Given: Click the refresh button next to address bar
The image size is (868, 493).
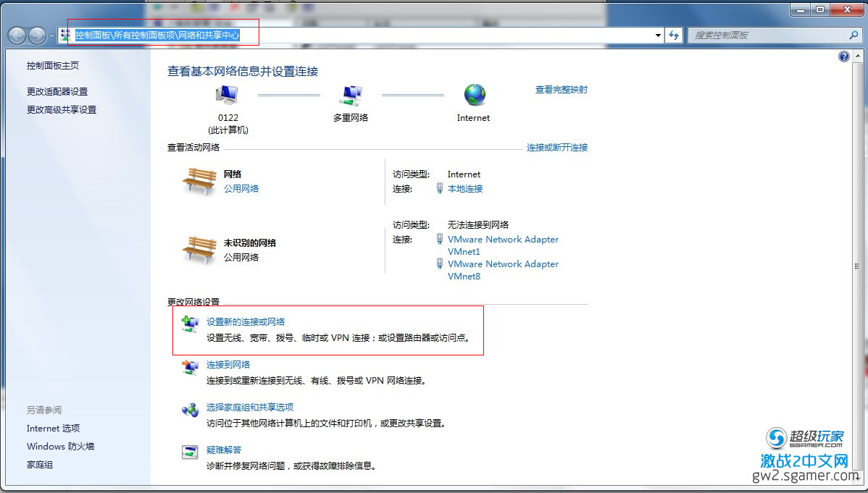Looking at the screenshot, I should 673,35.
